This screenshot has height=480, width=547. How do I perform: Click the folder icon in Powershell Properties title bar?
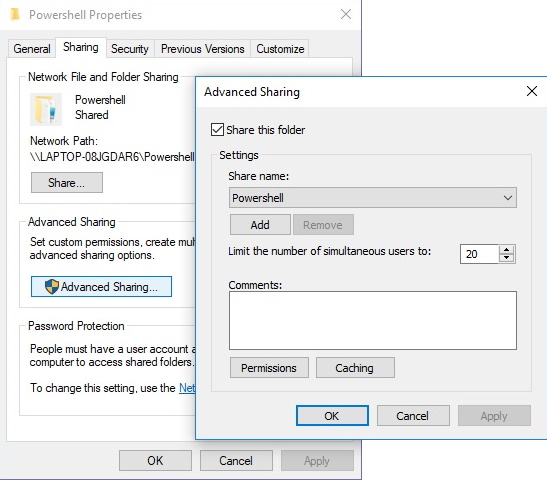[x=15, y=15]
